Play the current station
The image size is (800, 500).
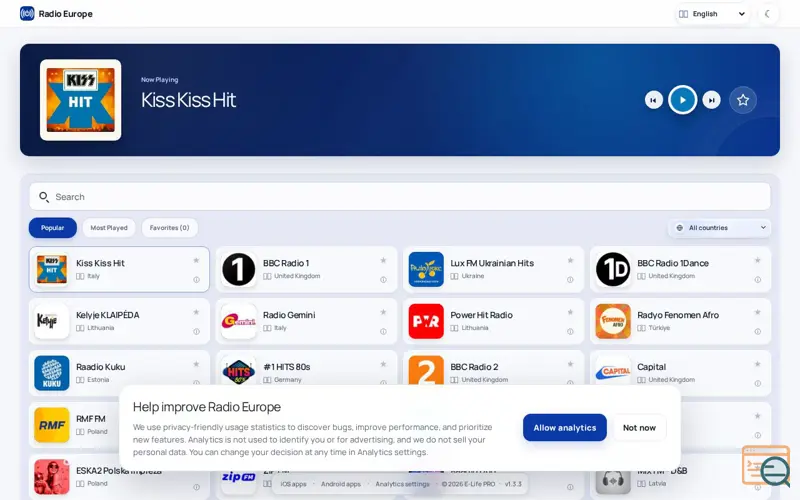[x=682, y=100]
